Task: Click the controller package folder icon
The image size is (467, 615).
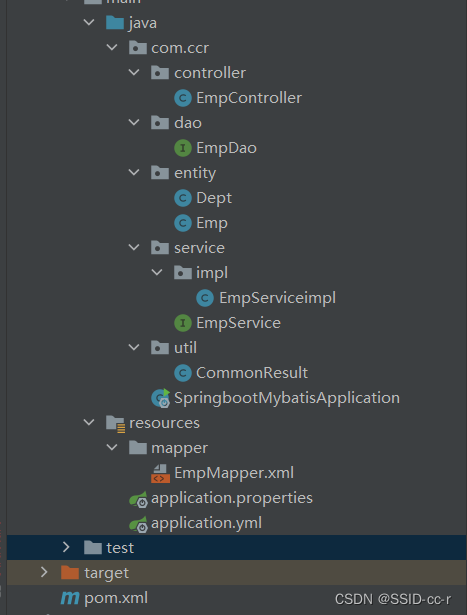Action: click(160, 73)
